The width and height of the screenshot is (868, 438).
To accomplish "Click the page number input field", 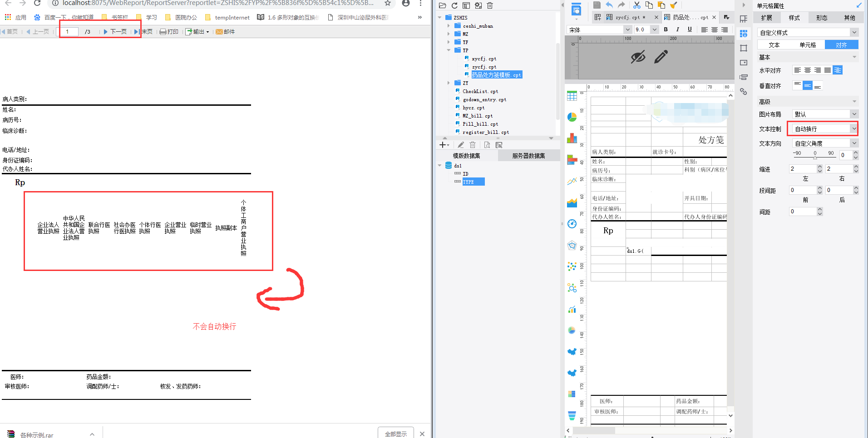I will click(68, 32).
